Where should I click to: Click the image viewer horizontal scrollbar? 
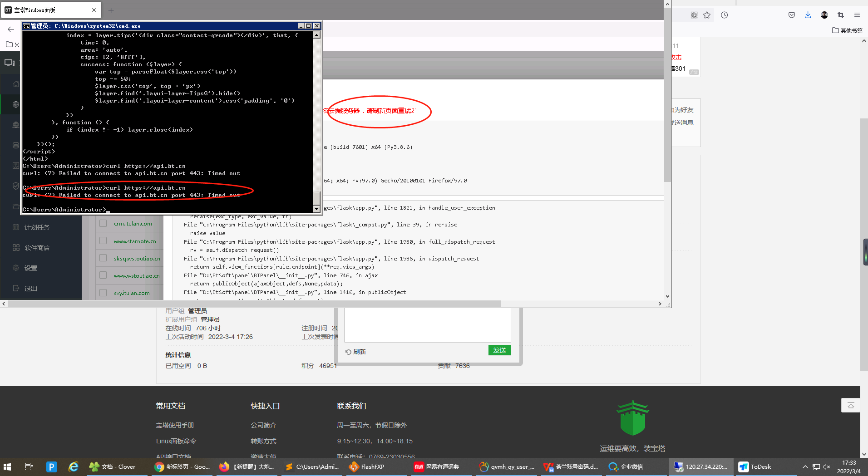coord(254,304)
